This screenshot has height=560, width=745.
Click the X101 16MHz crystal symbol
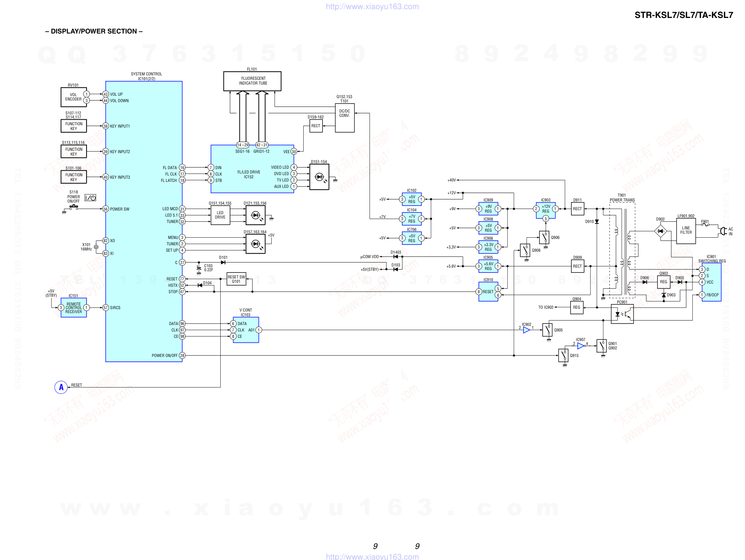pos(96,247)
